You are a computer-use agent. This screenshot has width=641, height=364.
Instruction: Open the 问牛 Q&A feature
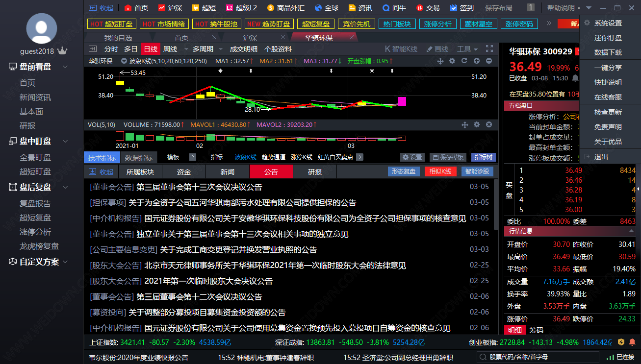pos(394,8)
